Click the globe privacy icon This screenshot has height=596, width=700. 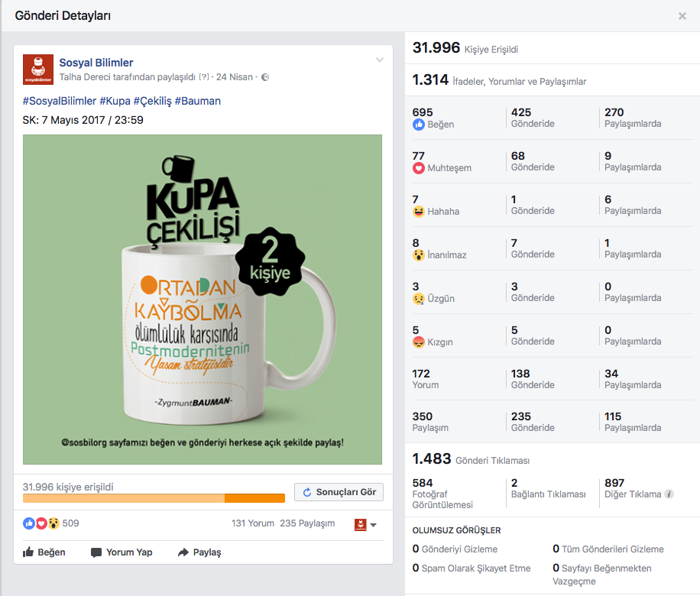point(265,77)
